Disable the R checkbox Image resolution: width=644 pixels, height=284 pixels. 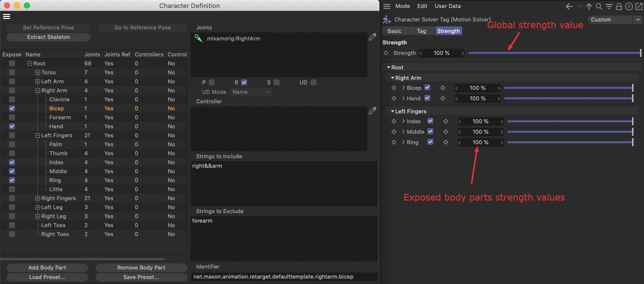(244, 82)
